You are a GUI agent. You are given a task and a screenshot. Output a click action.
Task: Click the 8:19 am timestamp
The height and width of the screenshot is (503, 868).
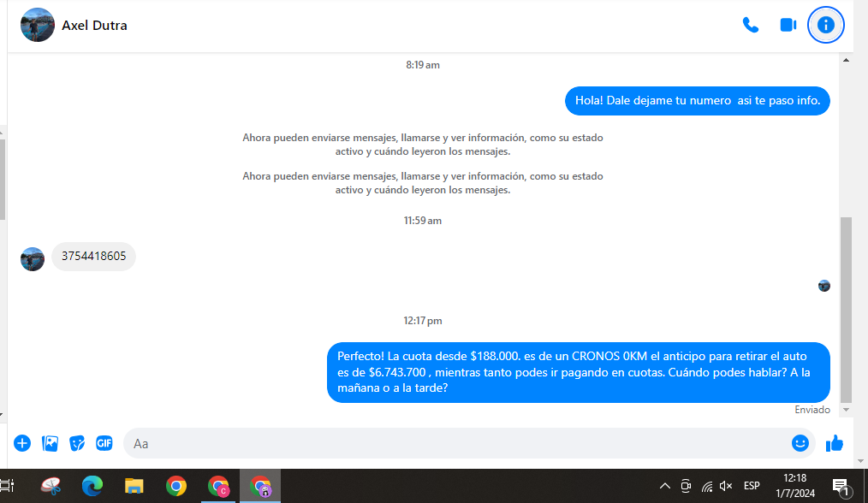pyautogui.click(x=422, y=65)
